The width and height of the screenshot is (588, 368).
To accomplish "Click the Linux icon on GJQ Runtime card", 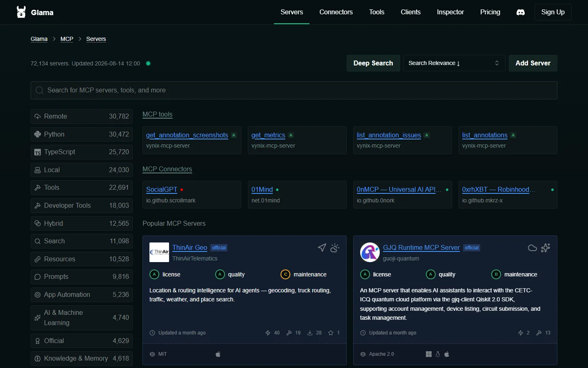I will pos(438,354).
